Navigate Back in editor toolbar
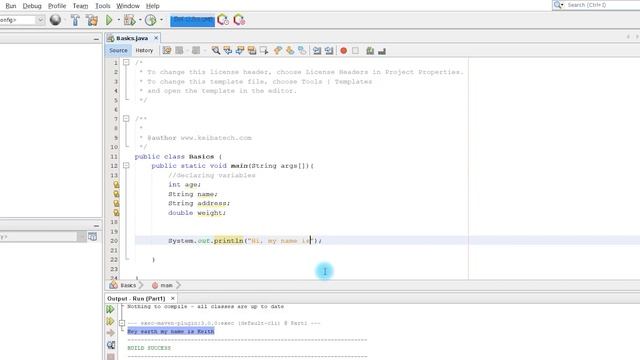 click(180, 50)
